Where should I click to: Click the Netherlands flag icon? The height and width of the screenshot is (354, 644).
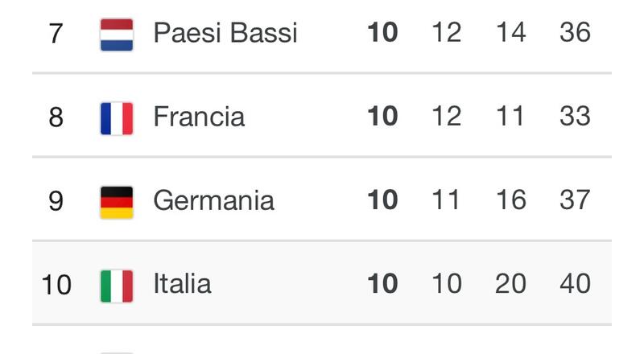tap(117, 34)
